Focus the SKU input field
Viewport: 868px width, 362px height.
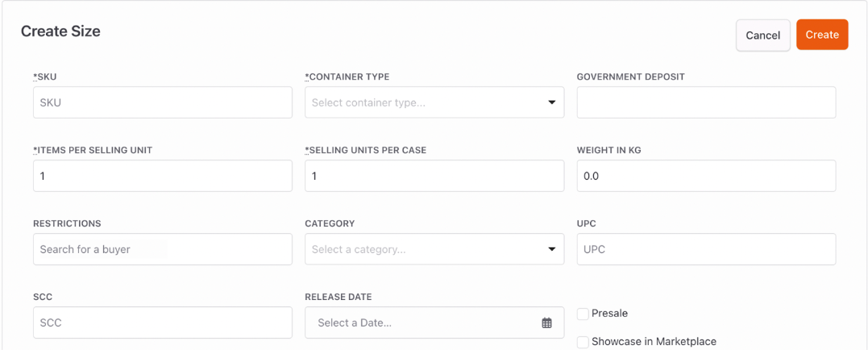[x=163, y=102]
